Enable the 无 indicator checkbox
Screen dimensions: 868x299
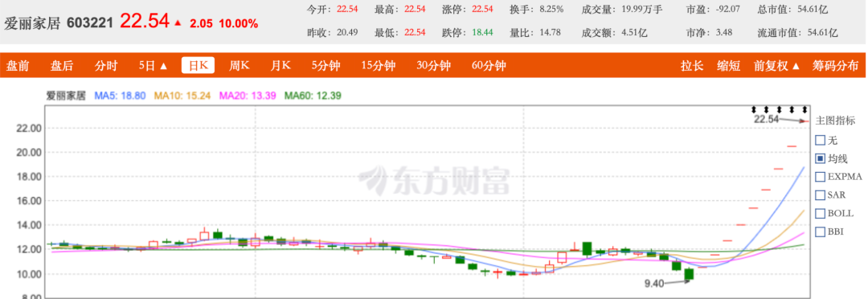click(x=821, y=141)
